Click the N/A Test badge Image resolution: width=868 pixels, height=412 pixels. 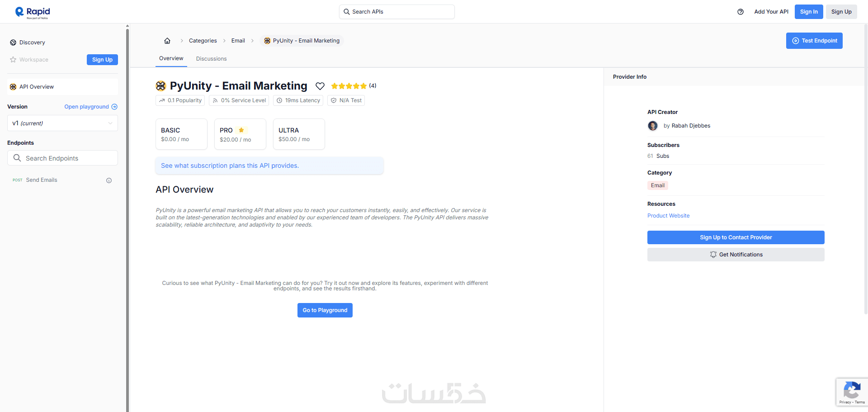click(346, 100)
